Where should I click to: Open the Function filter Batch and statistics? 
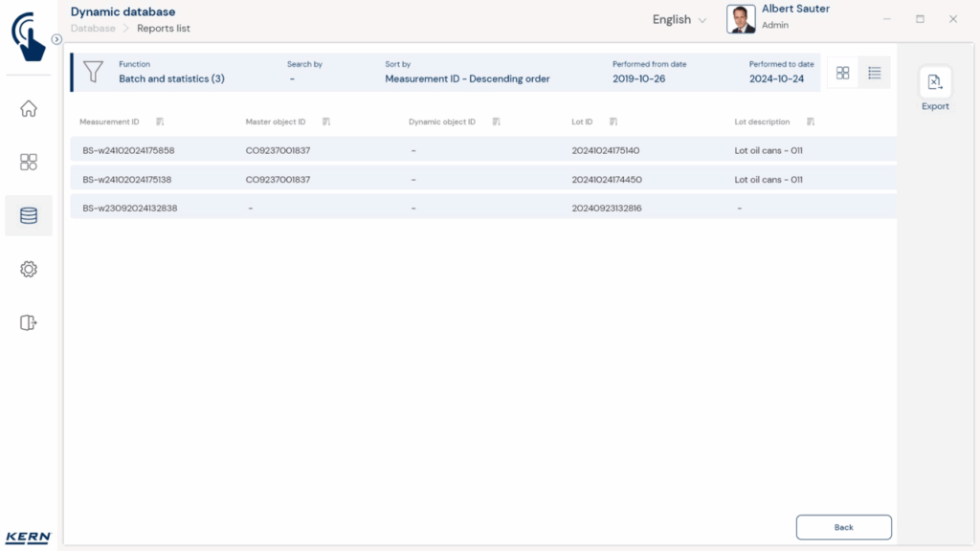point(171,78)
